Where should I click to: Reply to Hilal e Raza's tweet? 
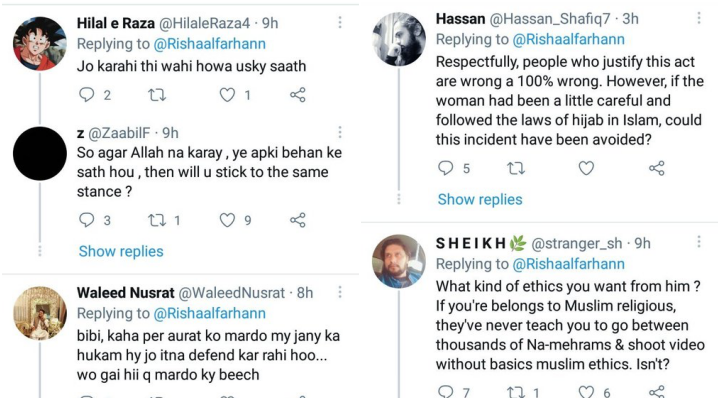click(87, 96)
